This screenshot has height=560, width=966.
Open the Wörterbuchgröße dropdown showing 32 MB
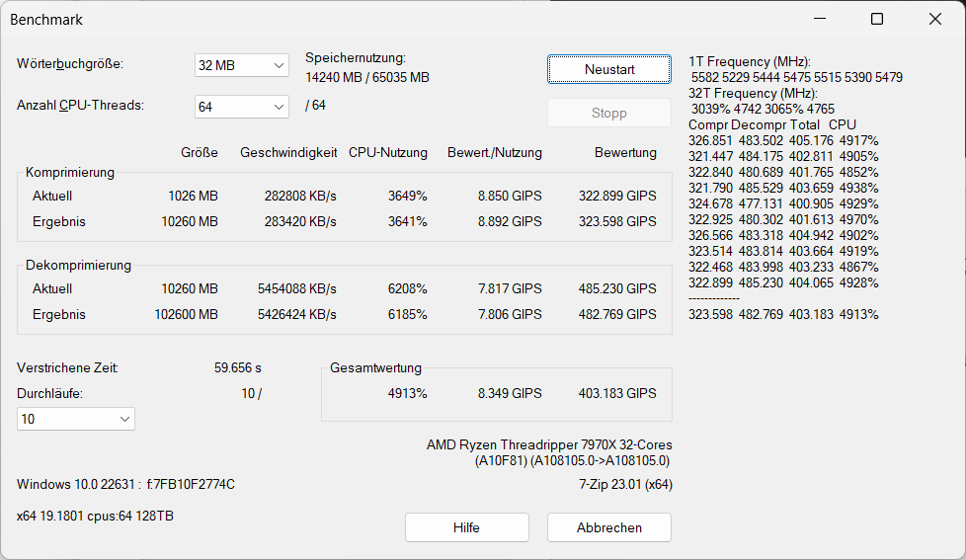coord(241,65)
